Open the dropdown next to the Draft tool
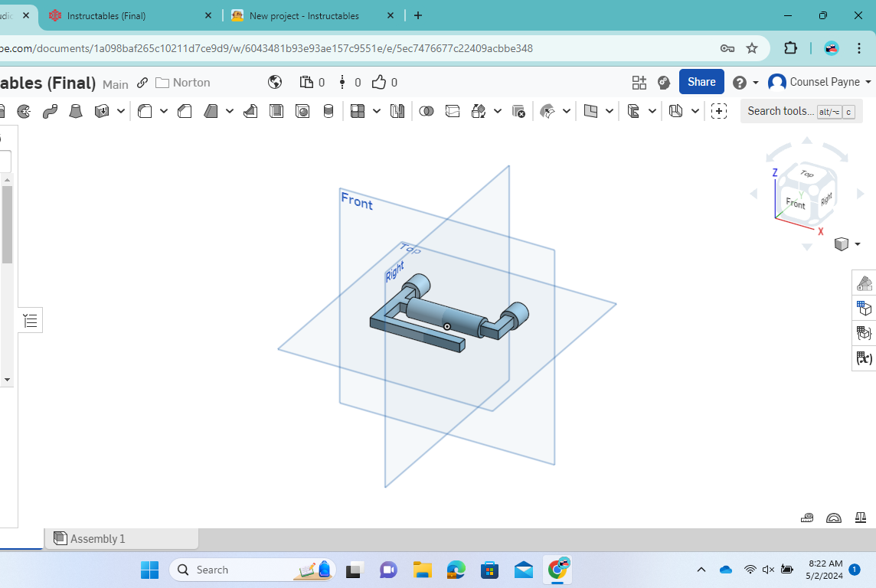Screen dimensions: 876x588 tap(230, 111)
